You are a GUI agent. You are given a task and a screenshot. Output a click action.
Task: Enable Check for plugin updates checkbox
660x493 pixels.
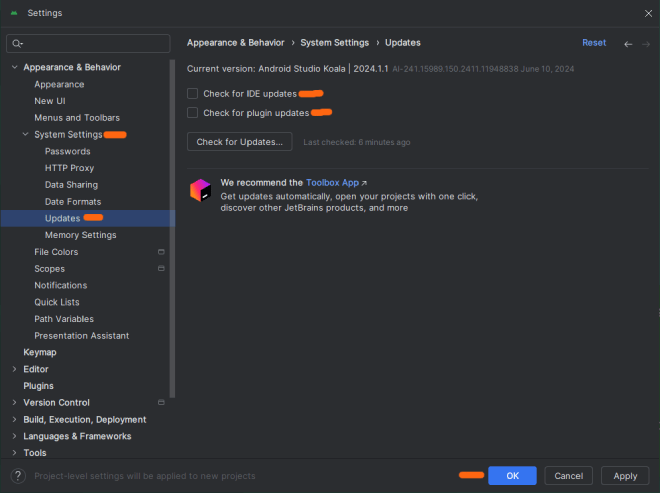[192, 112]
